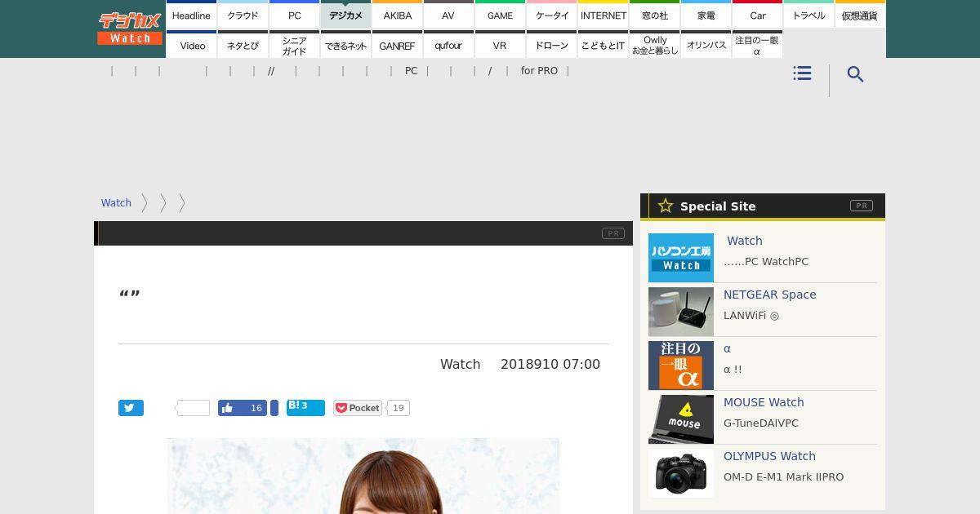Open the 注目の一眼α tab
Image resolution: width=980 pixels, height=514 pixels.
757,45
